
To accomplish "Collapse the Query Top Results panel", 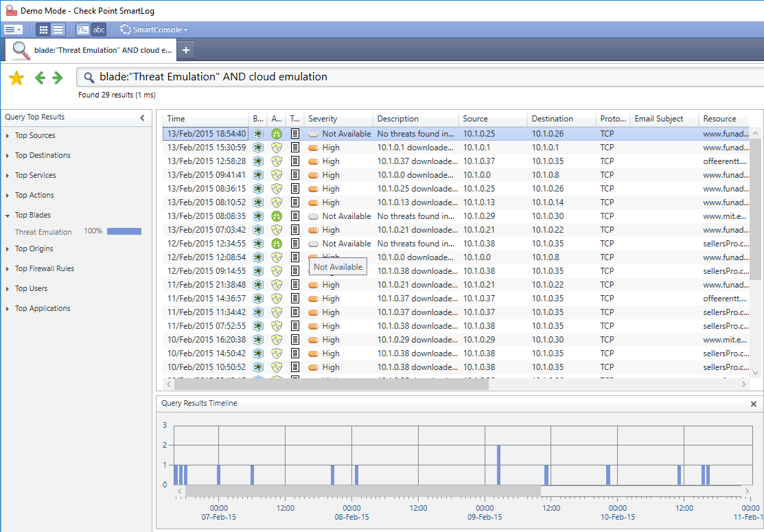I will [142, 117].
